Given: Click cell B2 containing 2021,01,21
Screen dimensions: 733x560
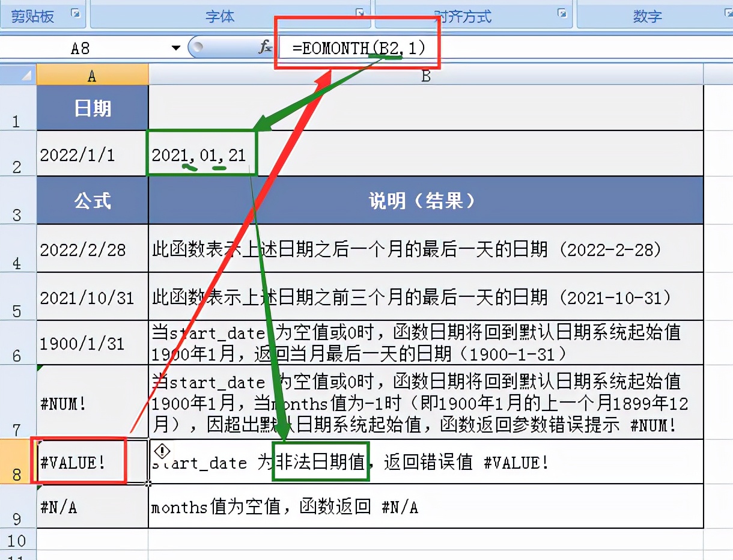Looking at the screenshot, I should 425,154.
